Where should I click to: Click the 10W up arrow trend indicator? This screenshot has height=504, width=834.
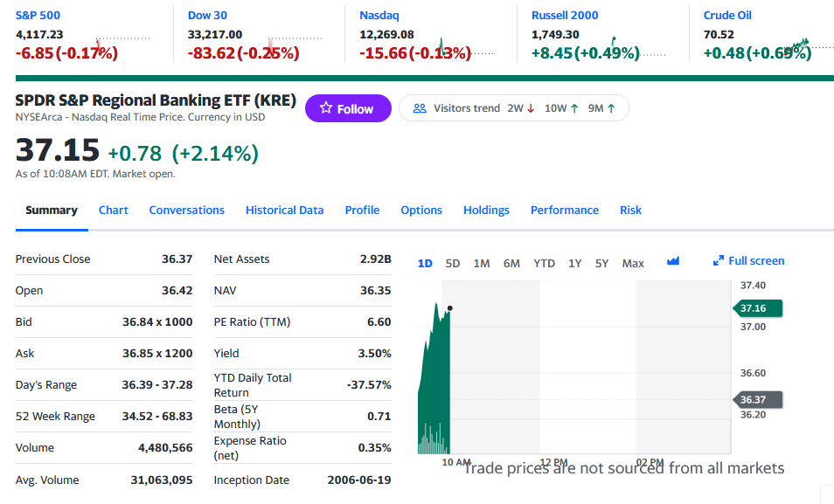(574, 108)
